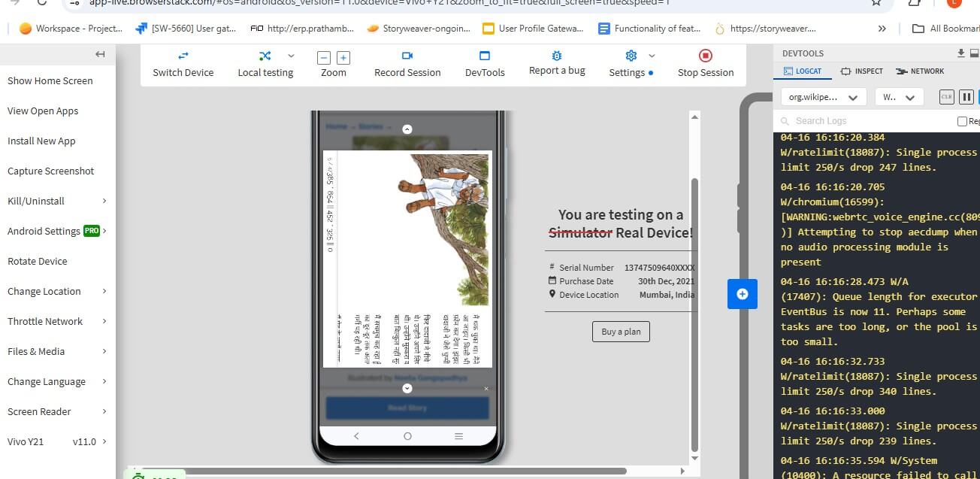Image resolution: width=980 pixels, height=479 pixels.
Task: Switch to the NETWORK tab
Action: 921,71
